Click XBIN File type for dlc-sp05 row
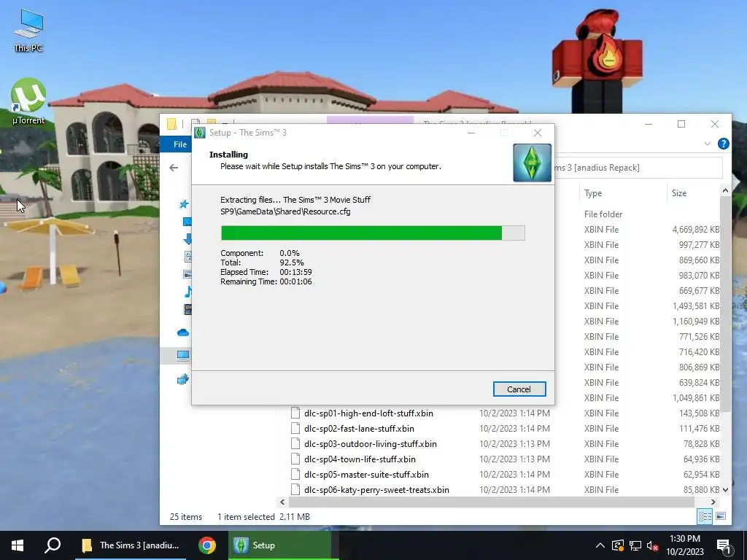747x560 pixels. click(601, 474)
